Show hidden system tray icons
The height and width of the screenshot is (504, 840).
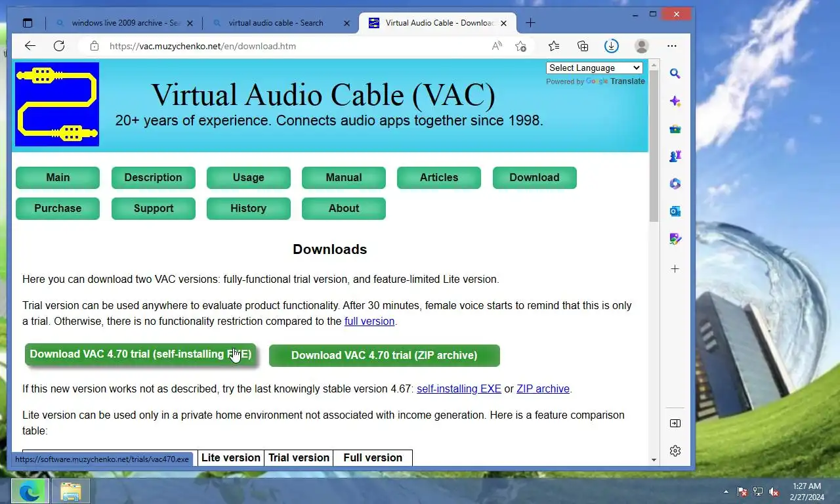coord(726,492)
